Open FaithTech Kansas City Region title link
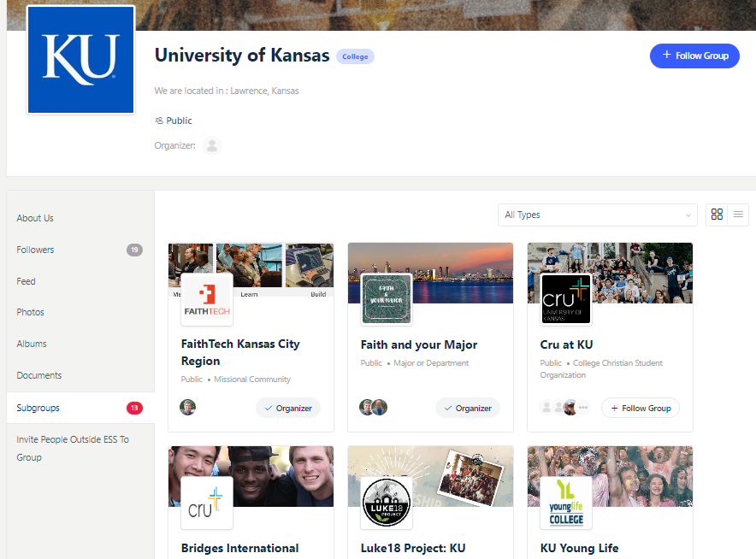Image resolution: width=756 pixels, height=559 pixels. pos(240,352)
